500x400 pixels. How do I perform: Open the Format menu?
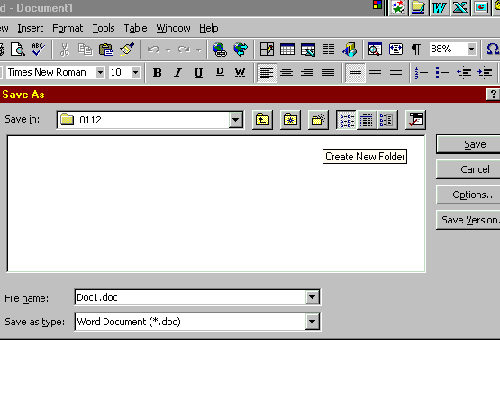pos(67,28)
